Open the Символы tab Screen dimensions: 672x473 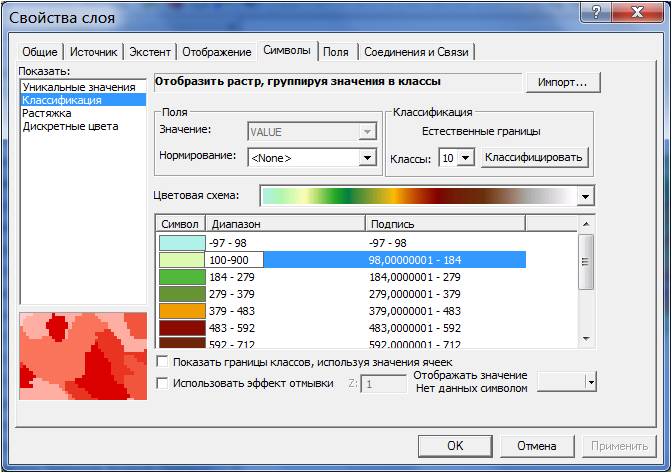(x=287, y=50)
